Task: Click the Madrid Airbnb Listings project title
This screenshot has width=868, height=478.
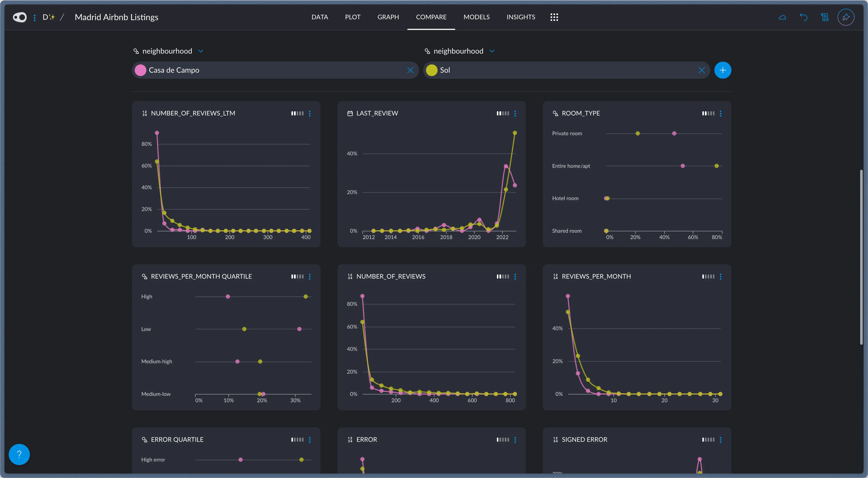Action: pos(116,17)
